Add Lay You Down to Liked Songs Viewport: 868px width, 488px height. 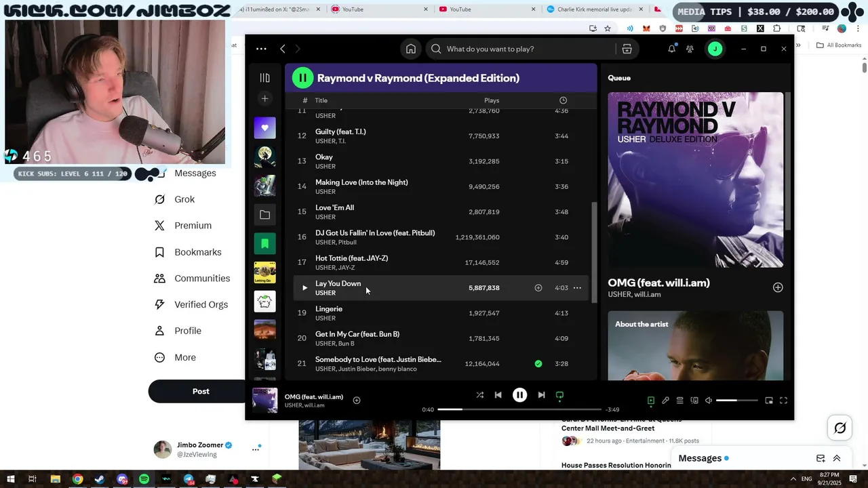click(x=538, y=288)
